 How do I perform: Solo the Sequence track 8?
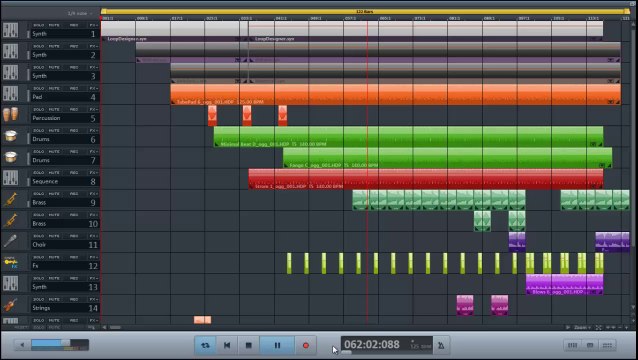39,173
